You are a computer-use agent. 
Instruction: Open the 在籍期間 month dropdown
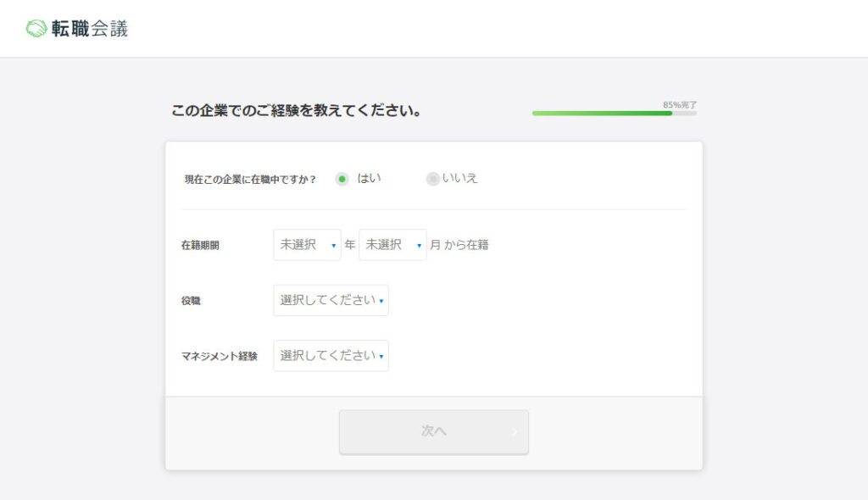[x=392, y=245]
